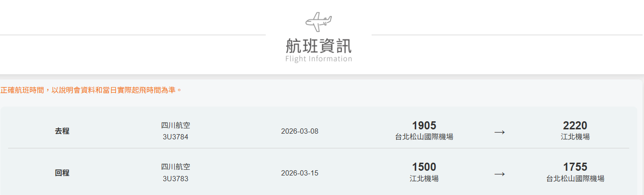Click 江北機場 under 2220
This screenshot has height=195, width=644.
pos(575,137)
